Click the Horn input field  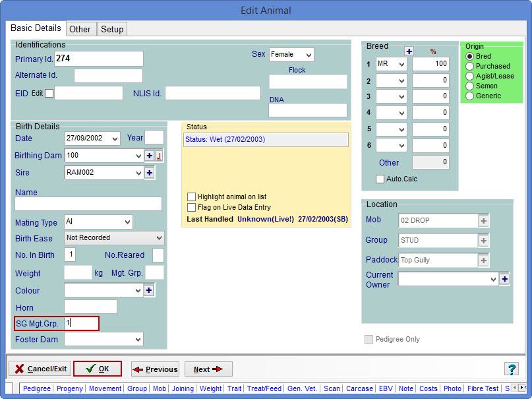[x=90, y=307]
